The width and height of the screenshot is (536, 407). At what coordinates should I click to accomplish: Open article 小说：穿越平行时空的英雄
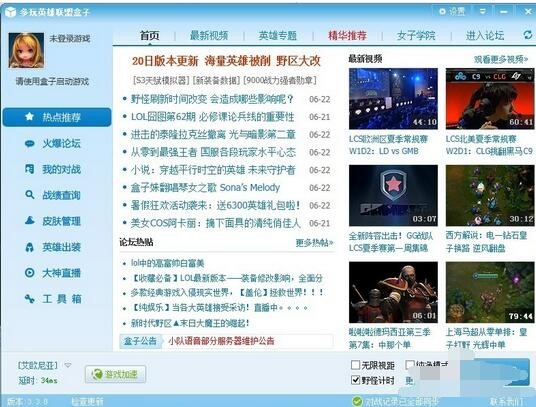213,170
